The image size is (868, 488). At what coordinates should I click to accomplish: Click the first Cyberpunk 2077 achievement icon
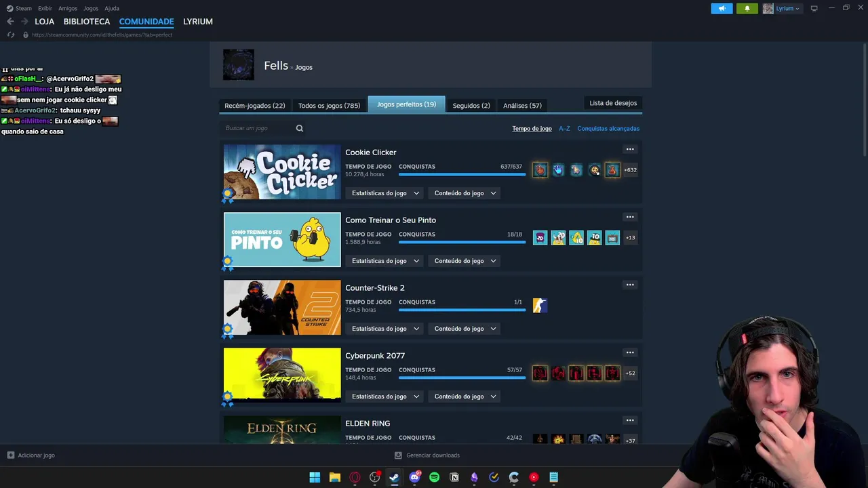[x=540, y=373]
